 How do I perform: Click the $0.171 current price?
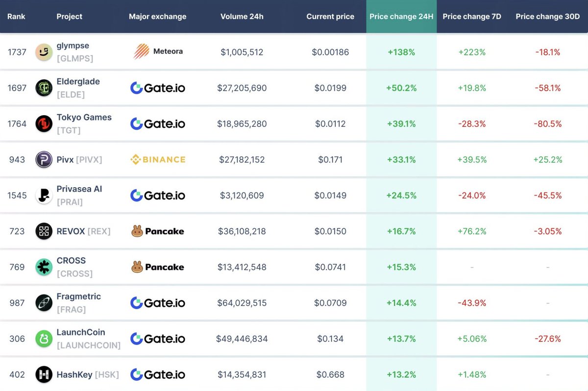330,159
